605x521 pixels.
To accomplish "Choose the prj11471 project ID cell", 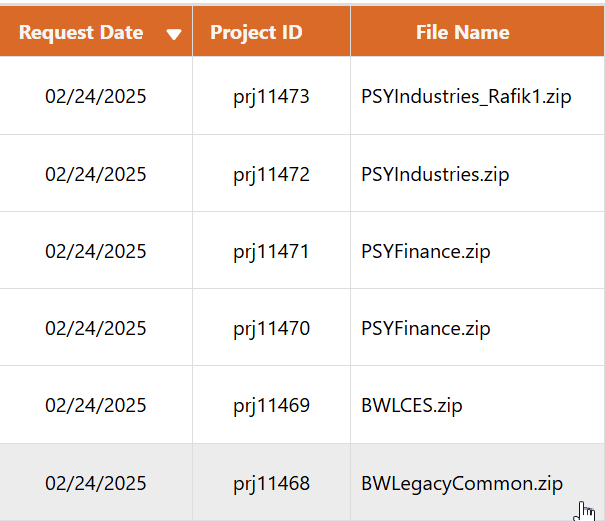I will [271, 252].
